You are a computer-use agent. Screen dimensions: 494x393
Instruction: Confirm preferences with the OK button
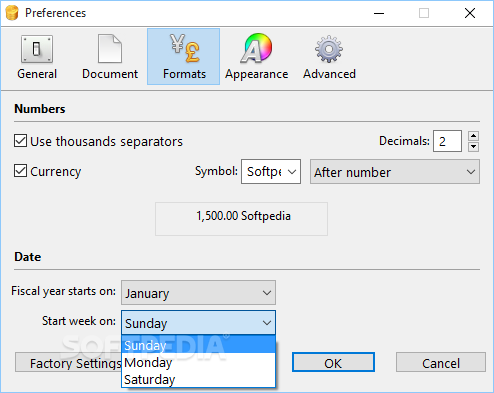(333, 363)
